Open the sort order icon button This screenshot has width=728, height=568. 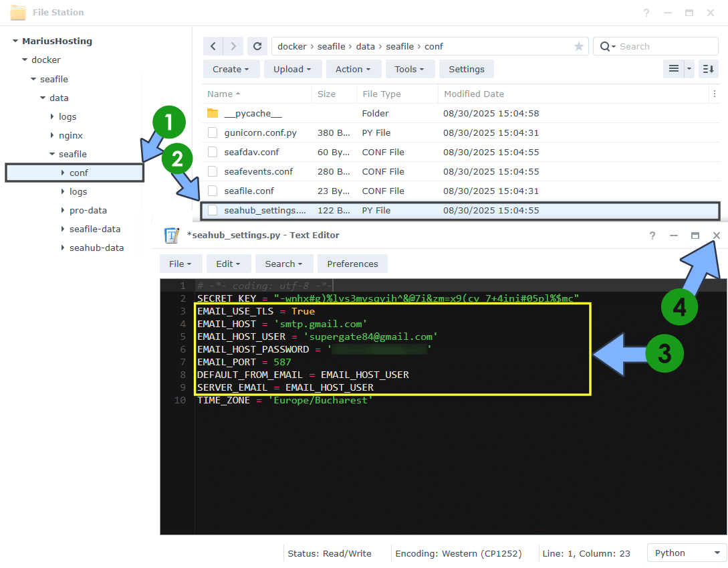(708, 69)
